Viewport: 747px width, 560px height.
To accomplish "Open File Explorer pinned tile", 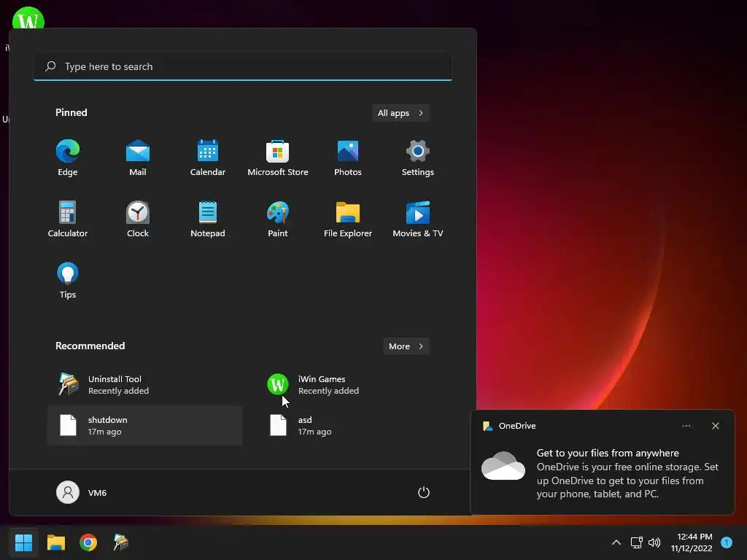I will coord(348,219).
